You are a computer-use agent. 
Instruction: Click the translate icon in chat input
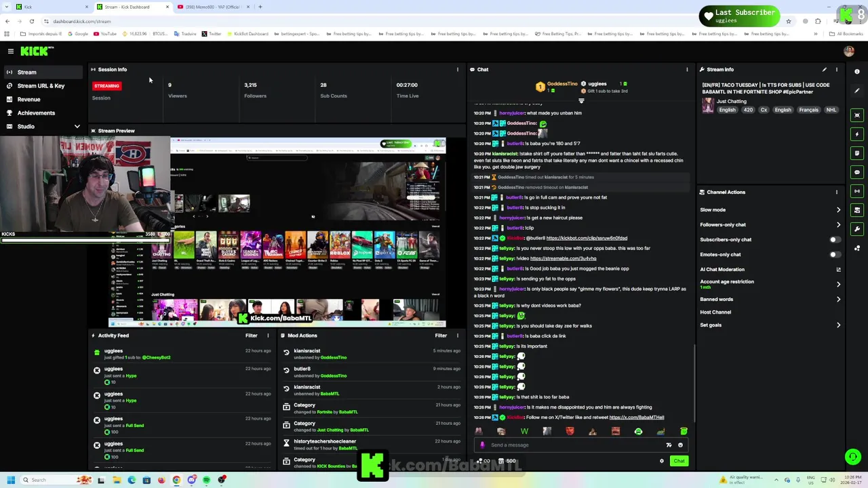tap(669, 445)
